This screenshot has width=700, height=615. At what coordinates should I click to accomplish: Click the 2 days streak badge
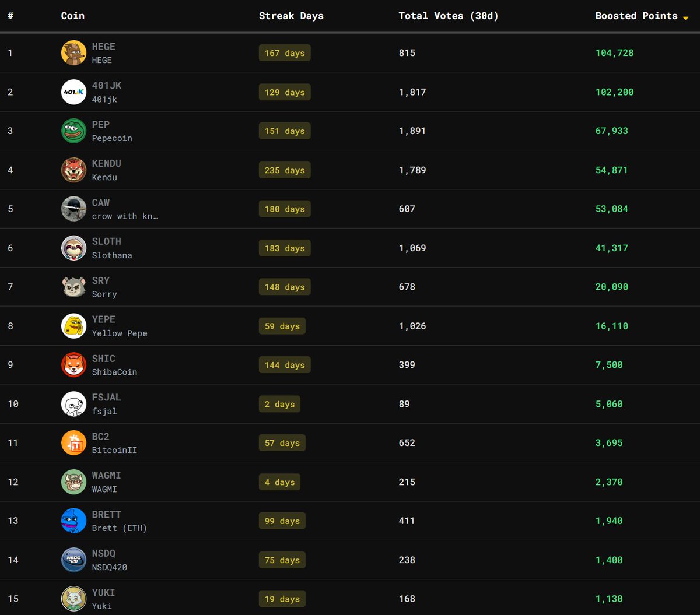pos(279,404)
